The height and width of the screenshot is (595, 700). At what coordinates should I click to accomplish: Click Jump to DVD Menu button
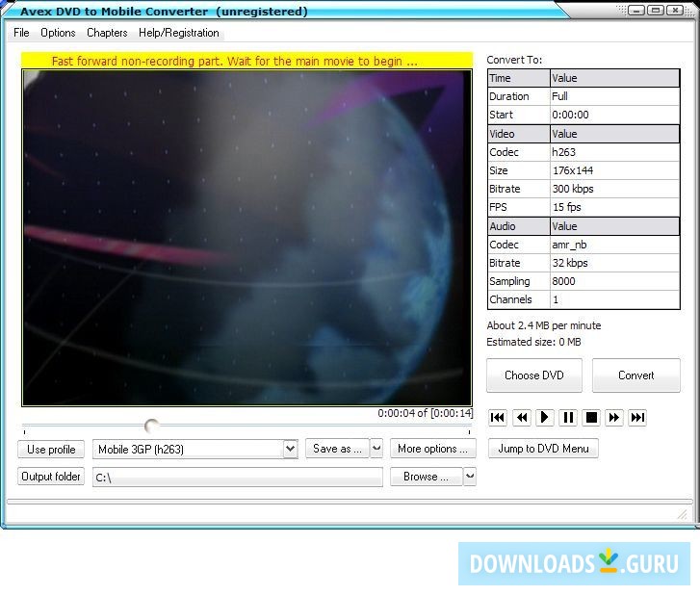pos(543,449)
